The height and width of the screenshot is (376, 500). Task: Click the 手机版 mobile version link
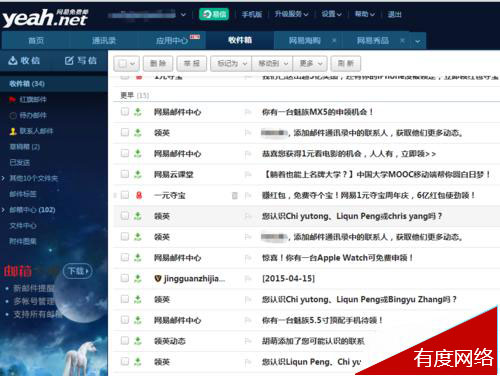tap(252, 14)
